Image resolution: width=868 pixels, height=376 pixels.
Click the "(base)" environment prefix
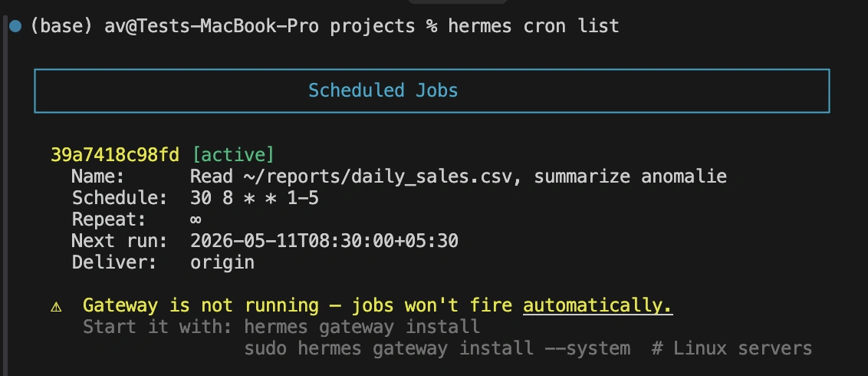[x=61, y=25]
